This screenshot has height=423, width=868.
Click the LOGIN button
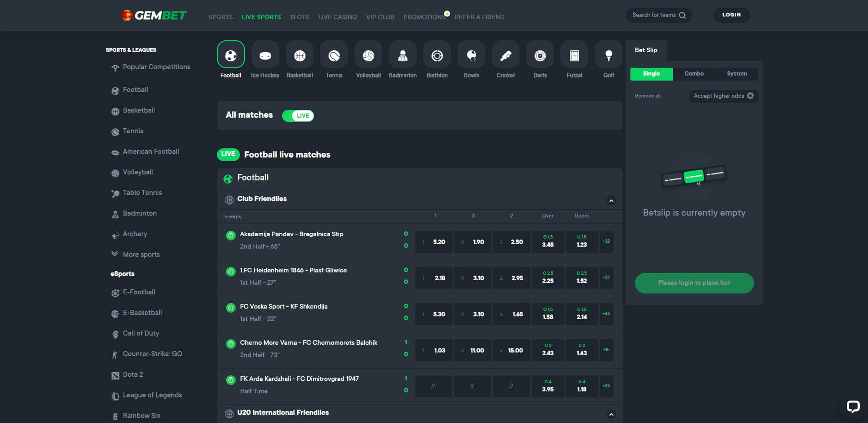[x=731, y=15]
